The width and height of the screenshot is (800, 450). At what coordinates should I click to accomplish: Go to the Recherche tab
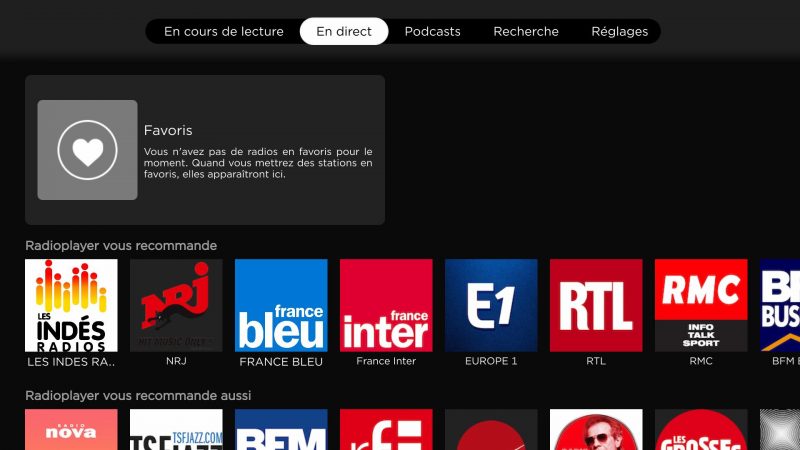(x=526, y=32)
